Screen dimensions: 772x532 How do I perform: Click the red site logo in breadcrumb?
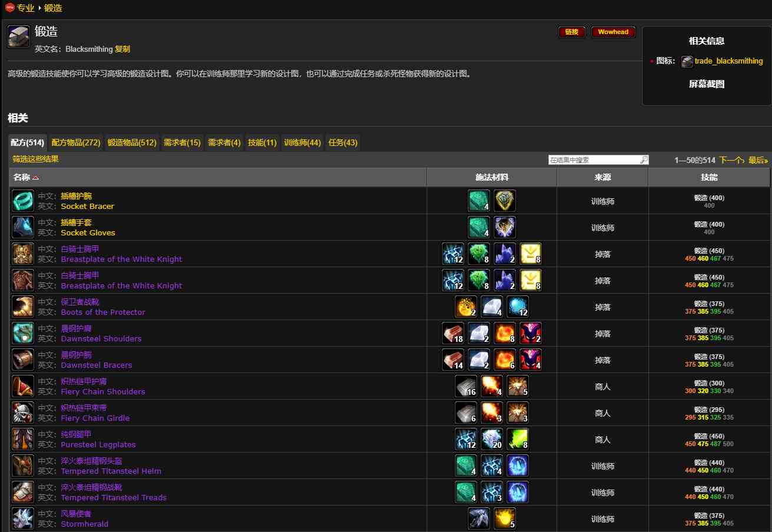coord(10,8)
